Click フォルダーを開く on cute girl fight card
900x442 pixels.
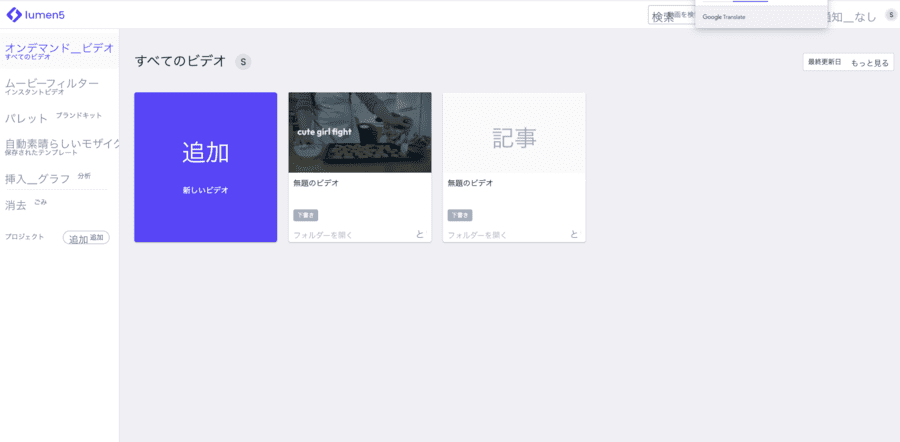pos(323,235)
